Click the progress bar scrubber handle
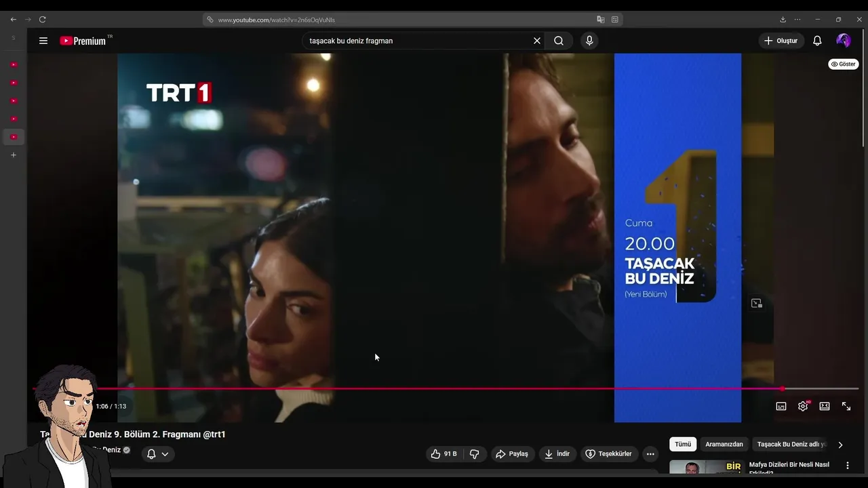This screenshot has height=488, width=868. [x=782, y=389]
